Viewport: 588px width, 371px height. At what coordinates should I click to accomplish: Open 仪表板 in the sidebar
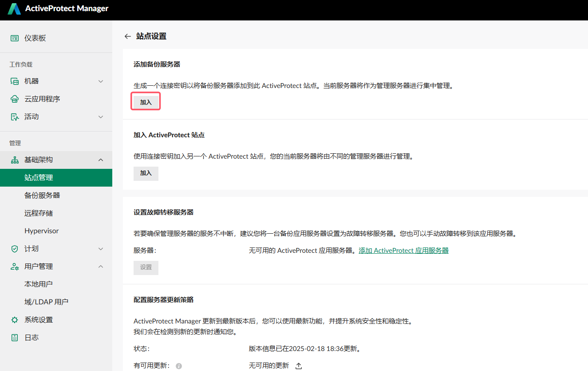coord(56,38)
